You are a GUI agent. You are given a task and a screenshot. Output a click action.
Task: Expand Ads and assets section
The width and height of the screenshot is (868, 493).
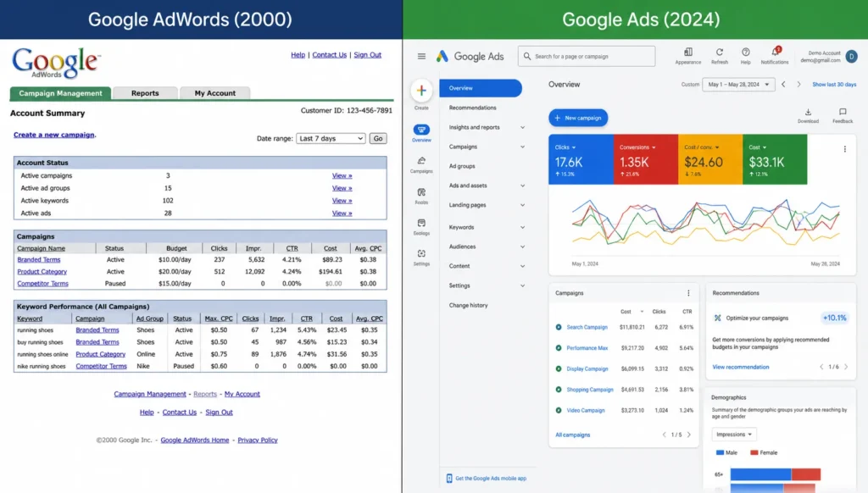click(x=522, y=186)
